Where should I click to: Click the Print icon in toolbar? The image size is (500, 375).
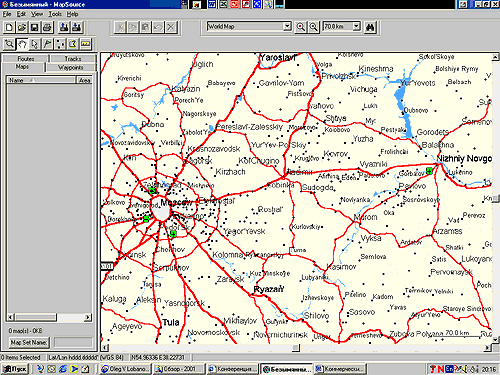47,27
